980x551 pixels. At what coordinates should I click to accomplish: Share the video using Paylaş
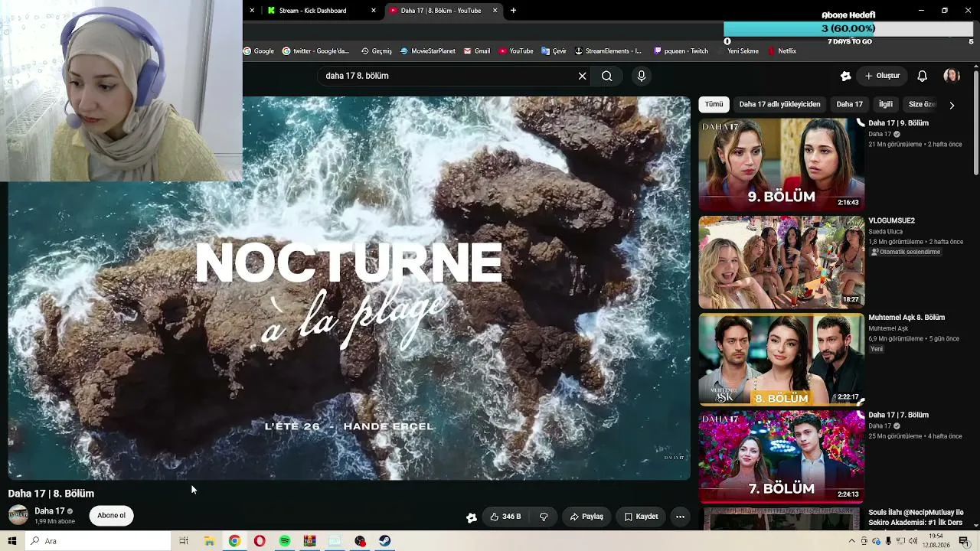pyautogui.click(x=586, y=517)
